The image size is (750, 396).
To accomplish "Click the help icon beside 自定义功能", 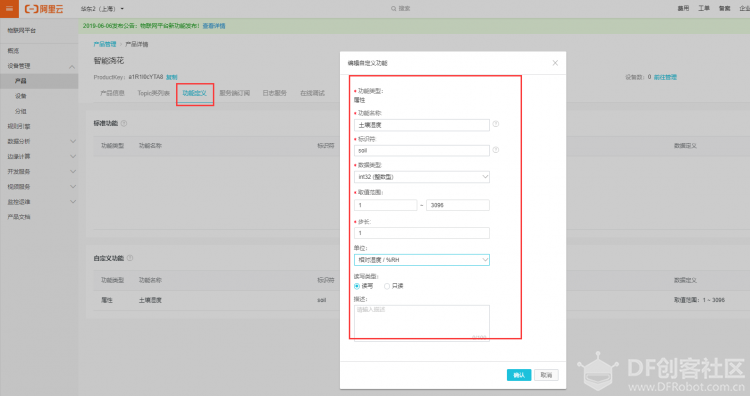I will pos(130,258).
